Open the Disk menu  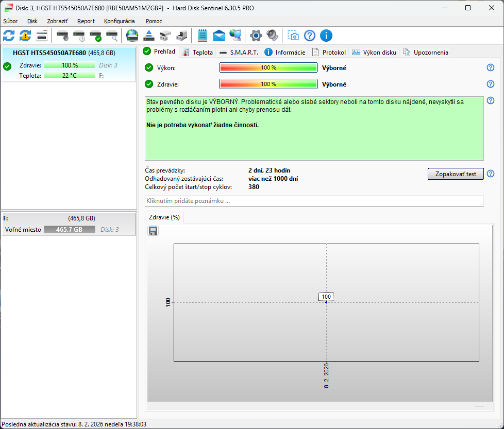pos(32,21)
